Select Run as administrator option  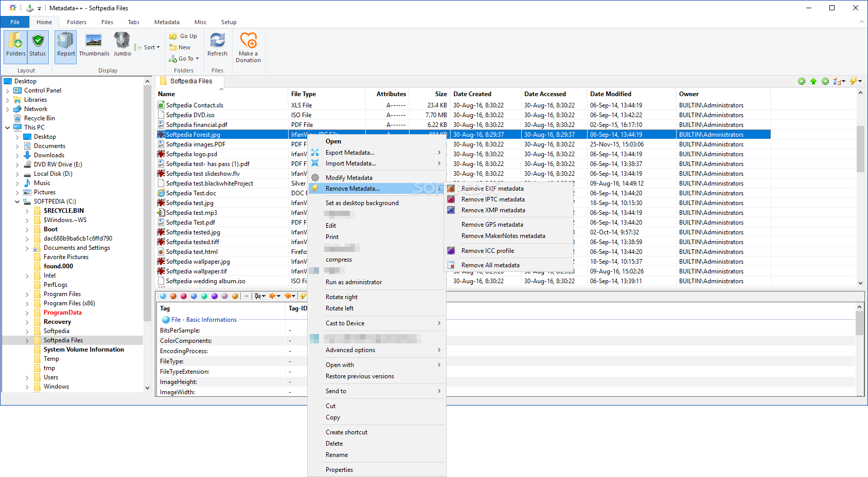tap(376, 282)
